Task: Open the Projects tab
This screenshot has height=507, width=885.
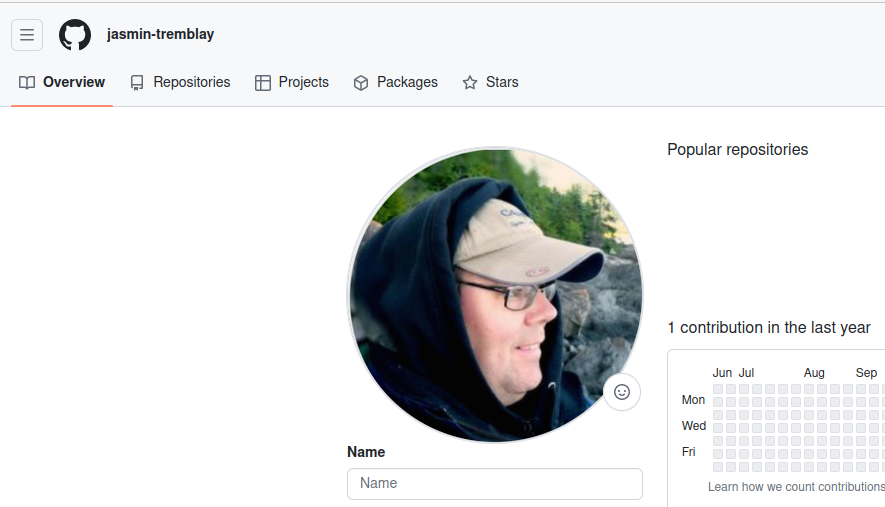Action: tap(303, 83)
